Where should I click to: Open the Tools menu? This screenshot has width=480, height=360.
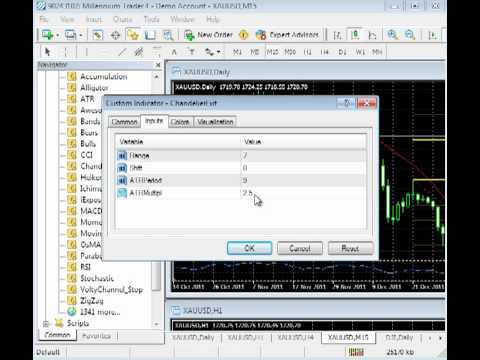[x=152, y=19]
